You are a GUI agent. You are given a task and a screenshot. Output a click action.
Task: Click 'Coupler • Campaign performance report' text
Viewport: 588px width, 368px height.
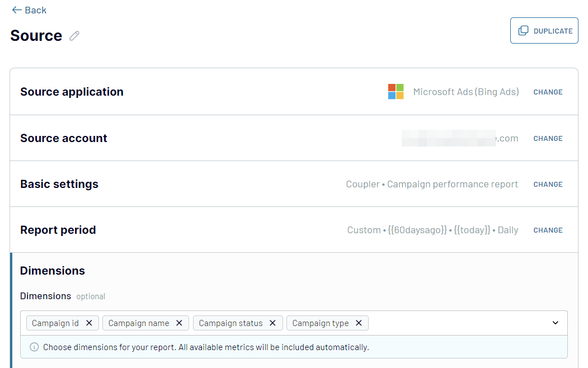pos(431,185)
